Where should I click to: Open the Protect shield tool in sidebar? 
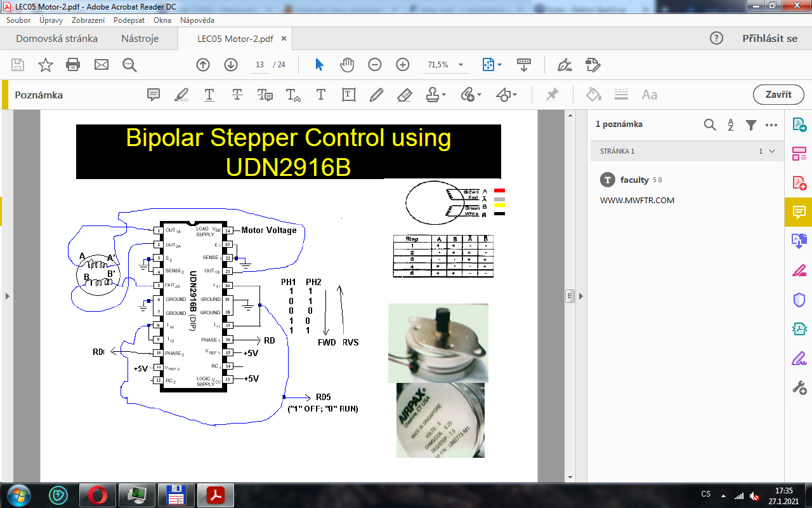(799, 300)
